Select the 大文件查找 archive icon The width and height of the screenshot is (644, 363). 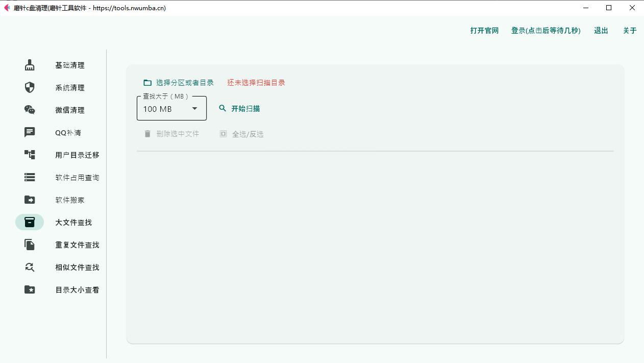(x=29, y=222)
